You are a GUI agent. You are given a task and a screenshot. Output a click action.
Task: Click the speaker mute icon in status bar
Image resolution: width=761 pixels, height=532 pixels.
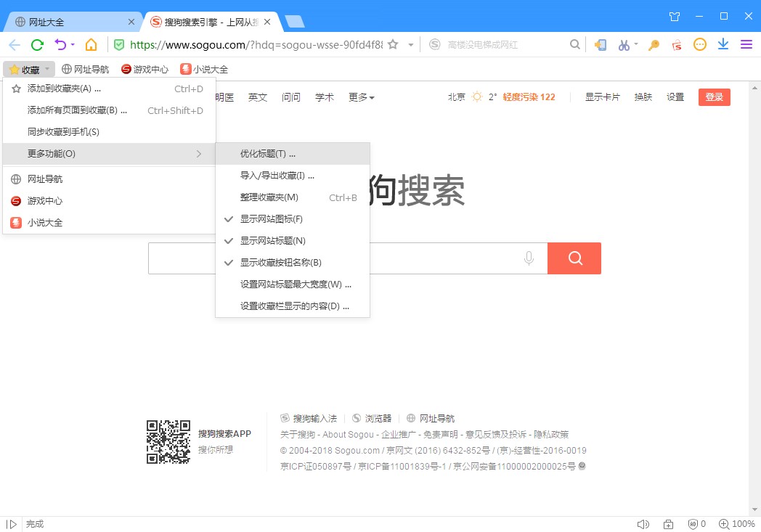(643, 524)
